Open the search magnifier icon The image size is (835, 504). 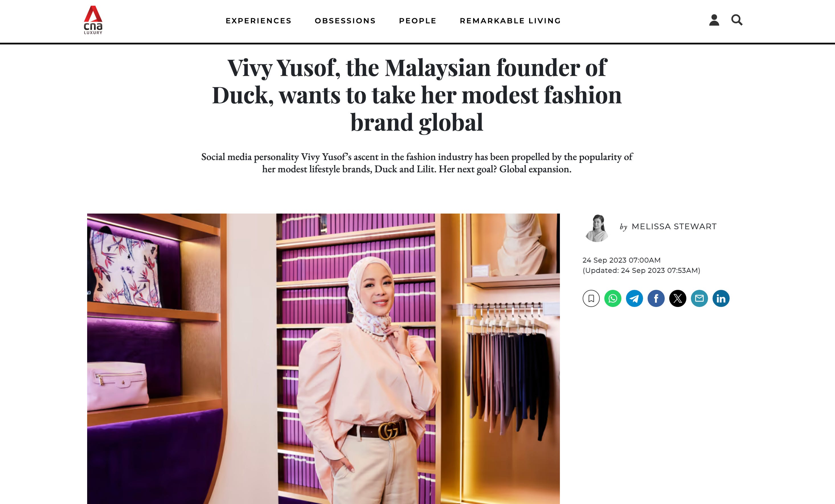point(737,20)
